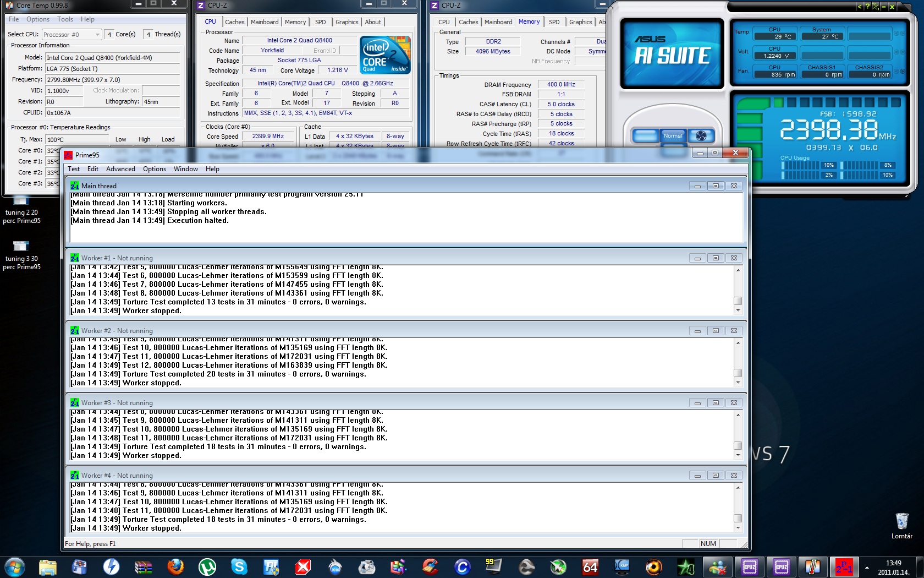Click the Core Speed value 2399.9 MHz in CPU-Z

[268, 137]
